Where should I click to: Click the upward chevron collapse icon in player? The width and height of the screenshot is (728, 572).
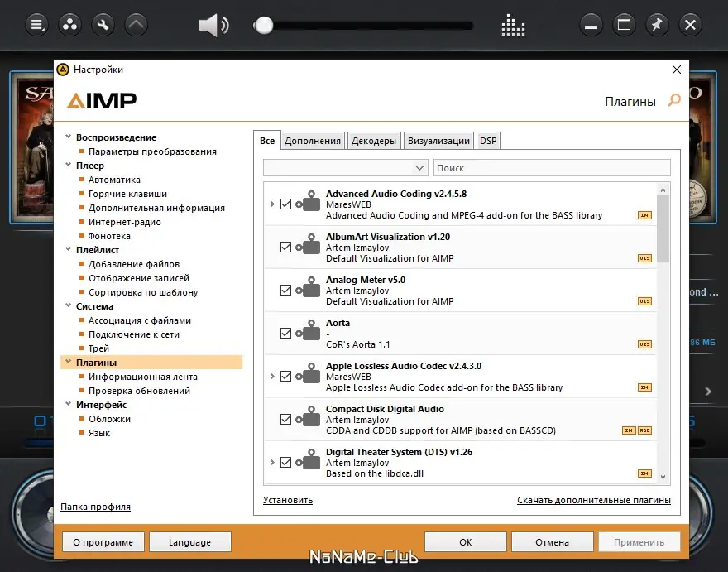point(136,24)
